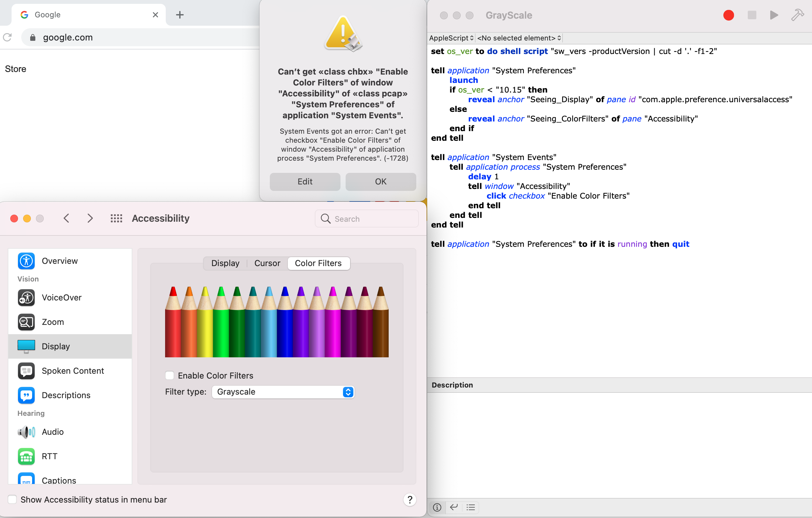Click the Compile hammer icon
Image resolution: width=812 pixels, height=518 pixels.
(x=797, y=15)
